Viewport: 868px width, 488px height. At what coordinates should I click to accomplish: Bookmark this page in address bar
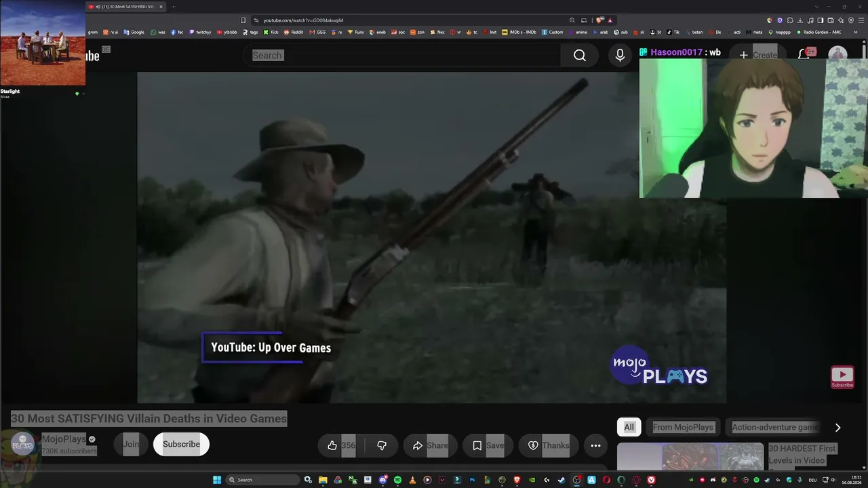243,20
